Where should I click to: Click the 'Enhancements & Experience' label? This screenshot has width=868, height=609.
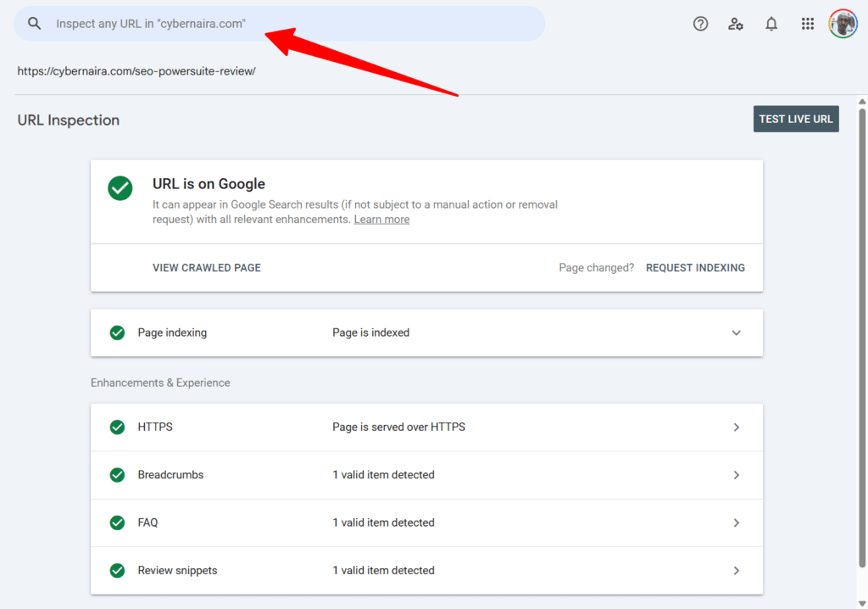(x=160, y=383)
